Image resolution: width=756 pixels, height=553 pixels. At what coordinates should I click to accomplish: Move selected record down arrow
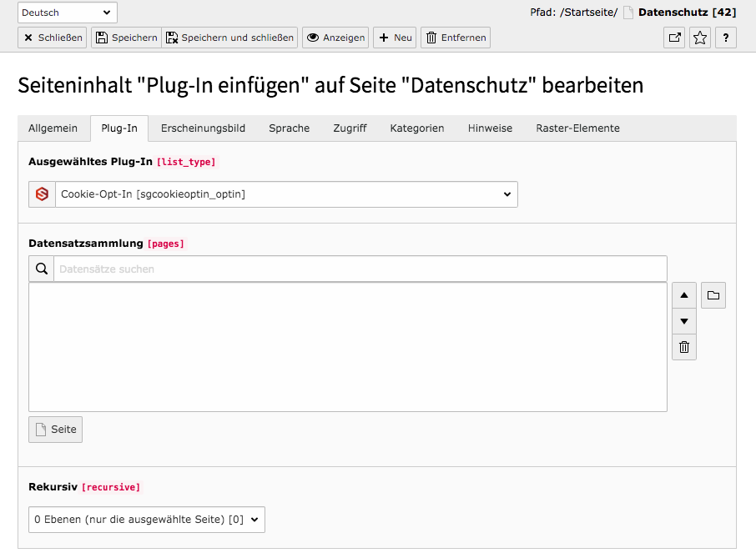pos(683,321)
